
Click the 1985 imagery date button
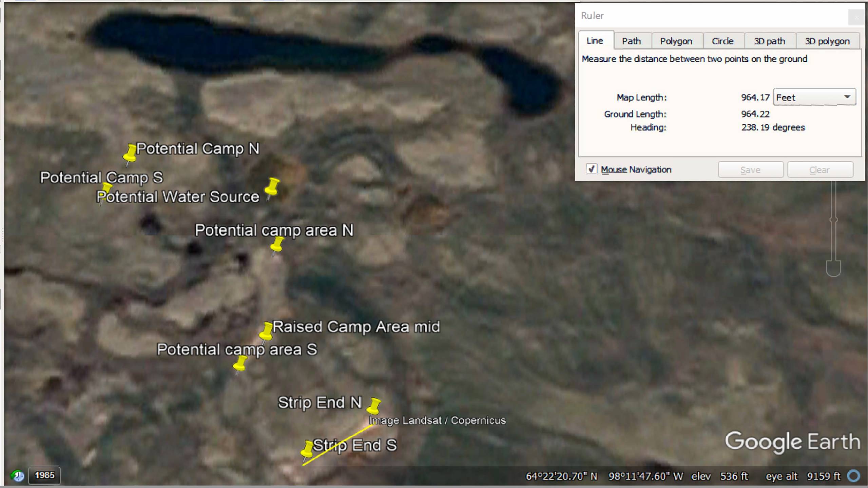coord(44,475)
